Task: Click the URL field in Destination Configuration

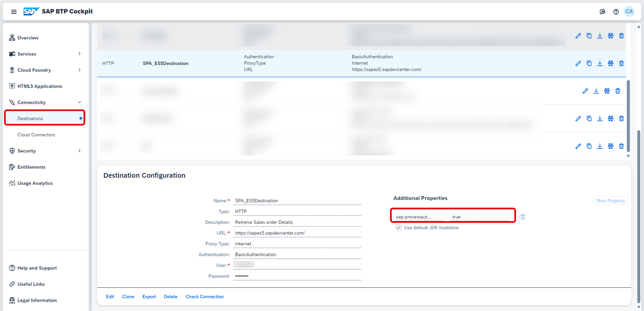Action: (297, 233)
